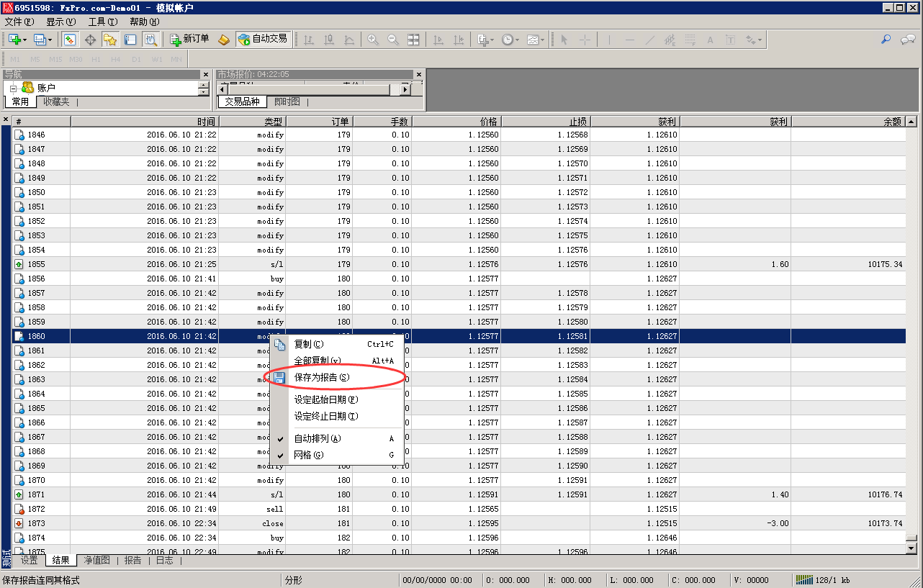
Task: Open the profiles dropdown arrow
Action: (50, 40)
